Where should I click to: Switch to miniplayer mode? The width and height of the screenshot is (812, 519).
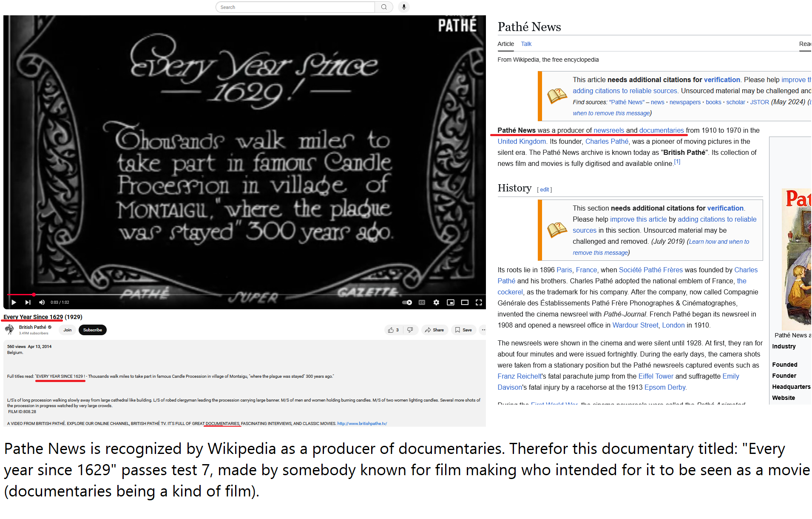[451, 302]
